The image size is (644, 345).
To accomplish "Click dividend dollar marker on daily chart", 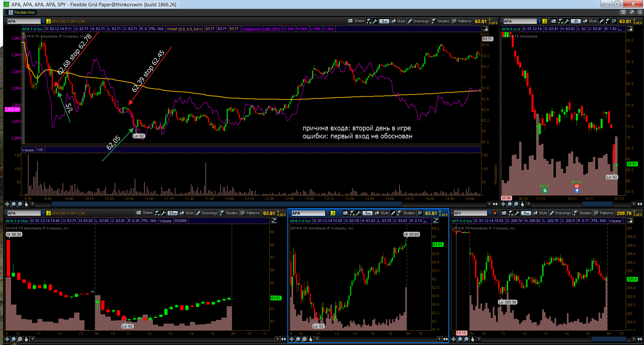I will (x=545, y=191).
